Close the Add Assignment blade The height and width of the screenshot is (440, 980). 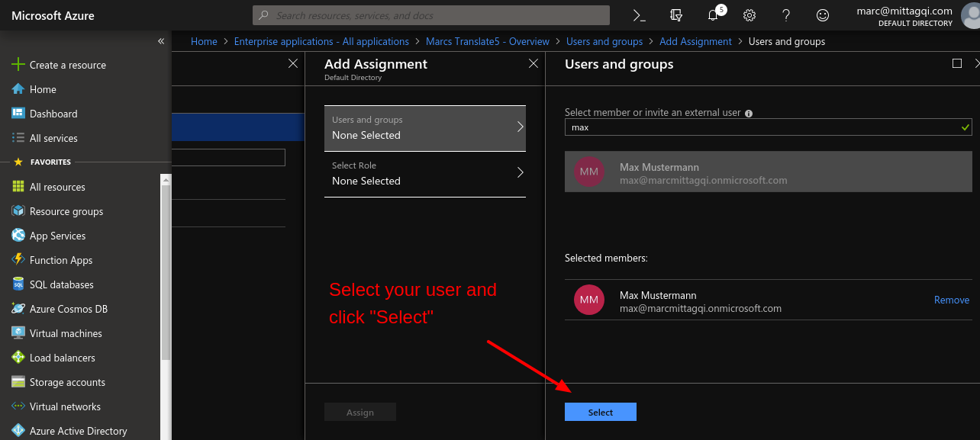[x=534, y=64]
